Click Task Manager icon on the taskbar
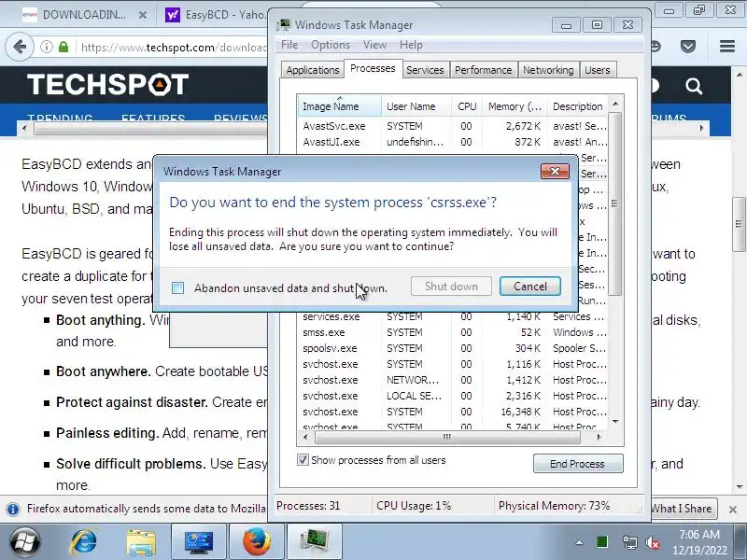The image size is (747, 560). [x=315, y=542]
